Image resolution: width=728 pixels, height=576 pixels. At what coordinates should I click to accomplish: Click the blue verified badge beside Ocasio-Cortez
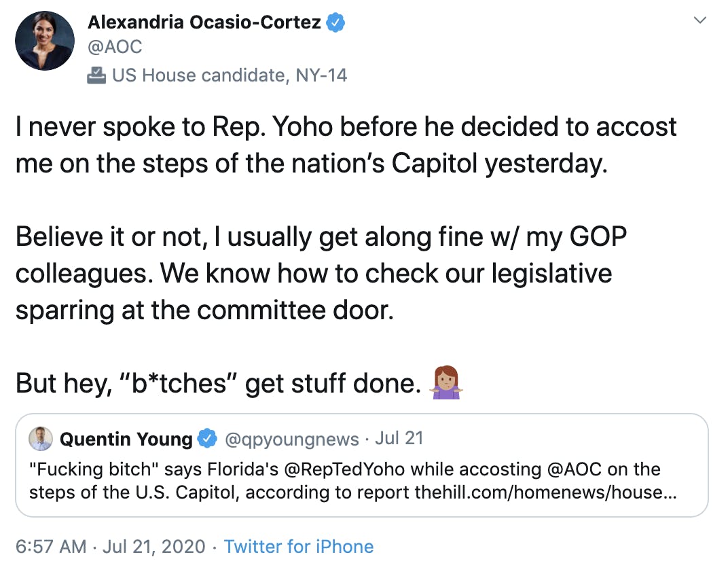click(335, 22)
